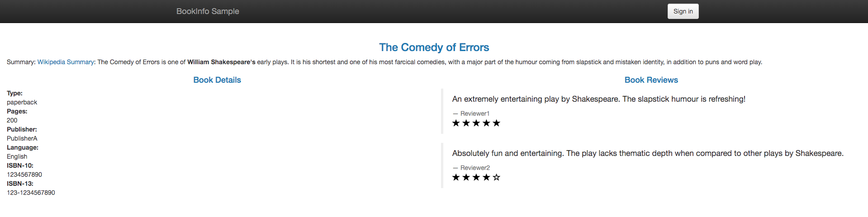
Task: Select the Book Reviews heading
Action: tap(651, 80)
